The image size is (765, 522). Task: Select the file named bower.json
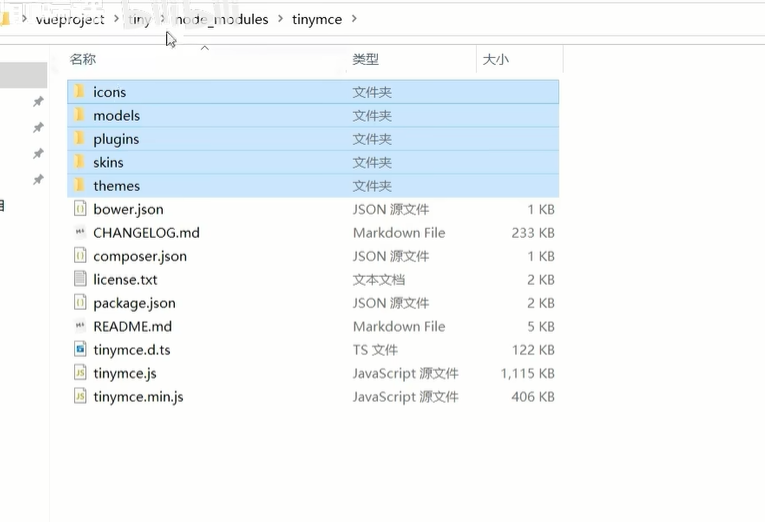(x=128, y=209)
